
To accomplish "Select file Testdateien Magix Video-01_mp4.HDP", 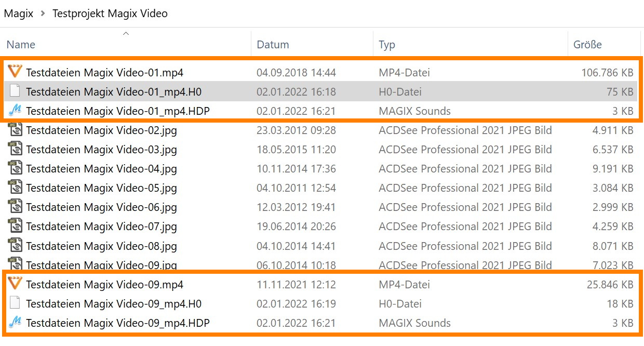I will click(118, 111).
